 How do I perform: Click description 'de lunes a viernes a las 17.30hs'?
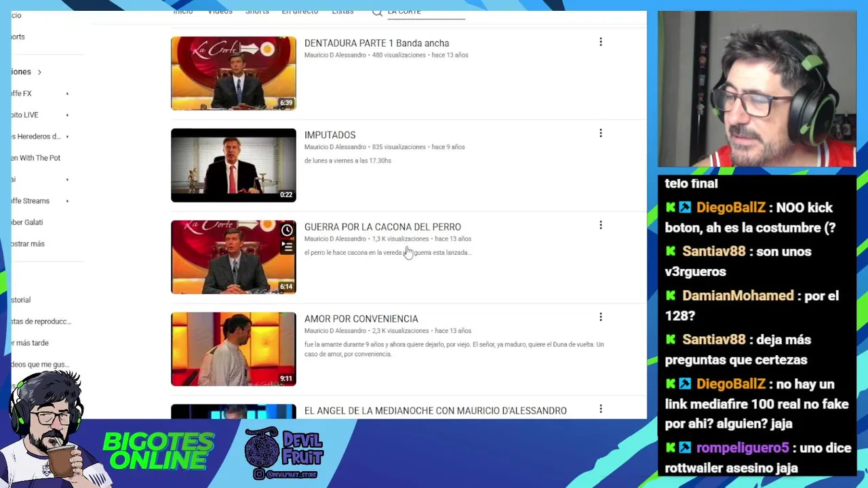[x=347, y=161]
